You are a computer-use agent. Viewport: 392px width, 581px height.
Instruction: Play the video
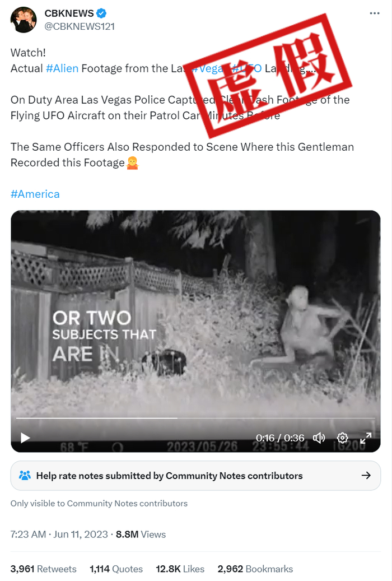click(x=25, y=438)
